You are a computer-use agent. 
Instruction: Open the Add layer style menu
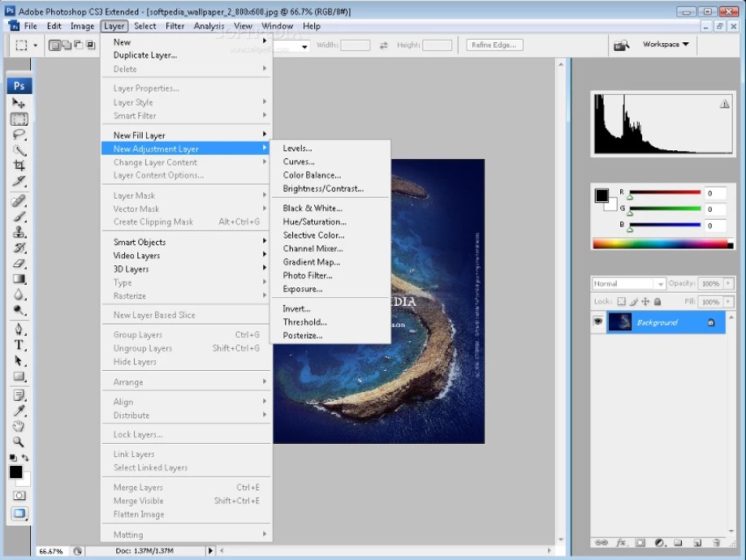[621, 541]
